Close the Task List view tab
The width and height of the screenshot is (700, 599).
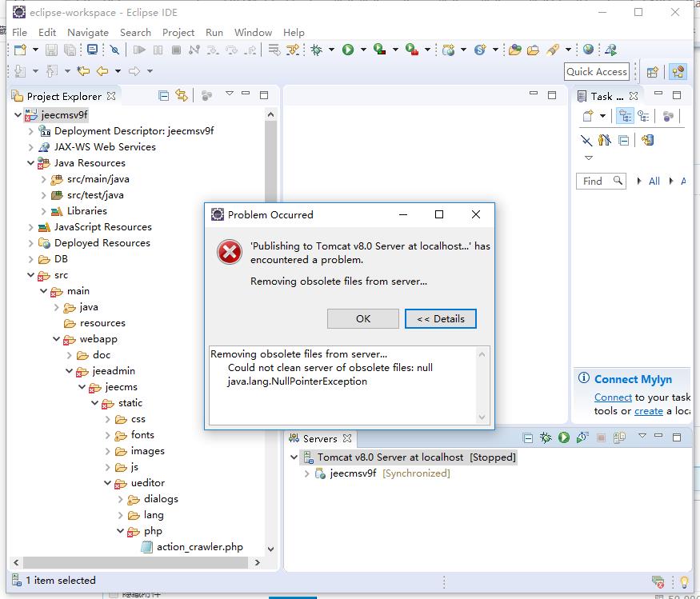[633, 96]
